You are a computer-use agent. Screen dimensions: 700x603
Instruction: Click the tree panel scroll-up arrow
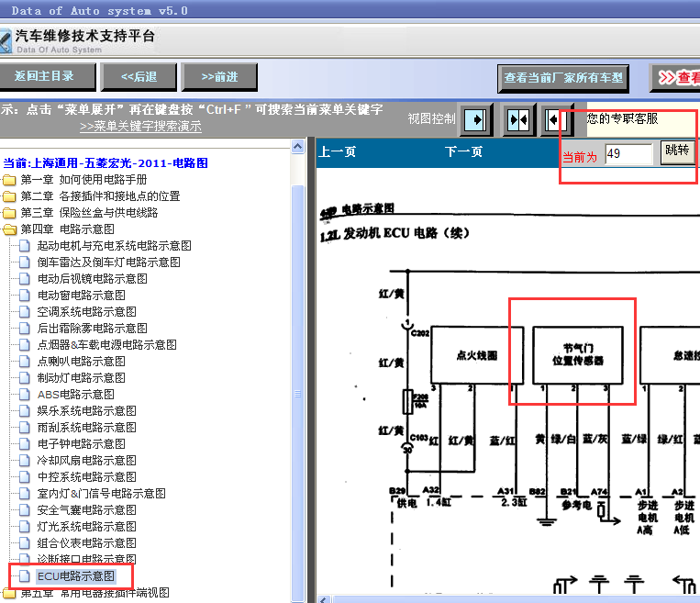298,146
